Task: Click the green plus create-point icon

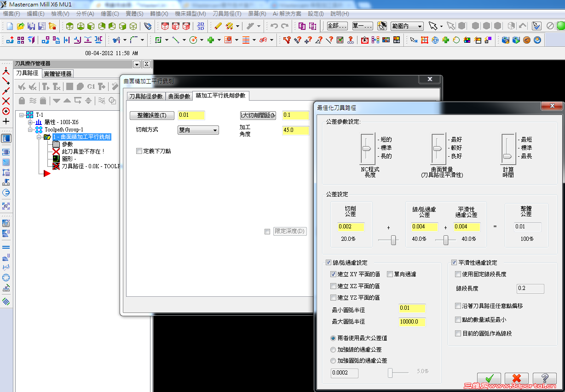Action: tap(211, 40)
